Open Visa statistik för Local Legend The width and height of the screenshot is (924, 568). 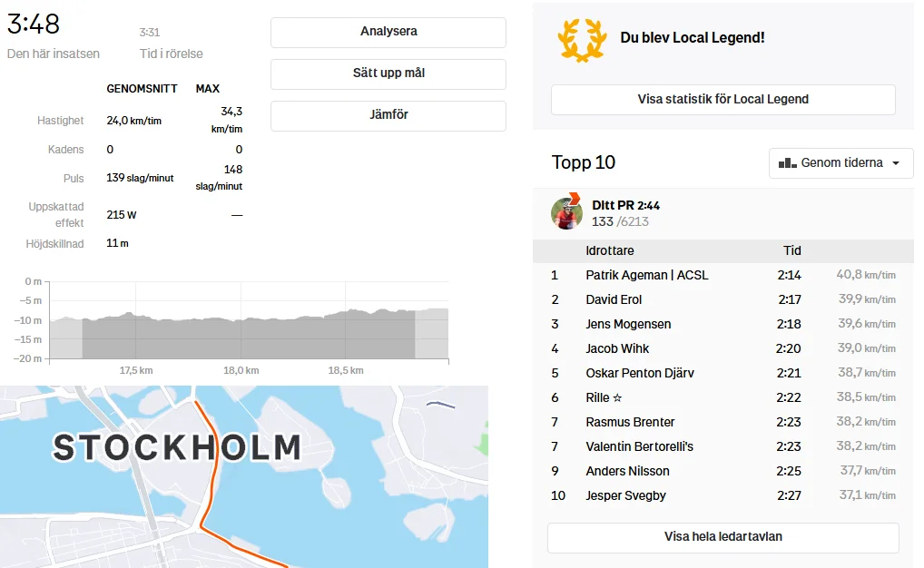722,99
